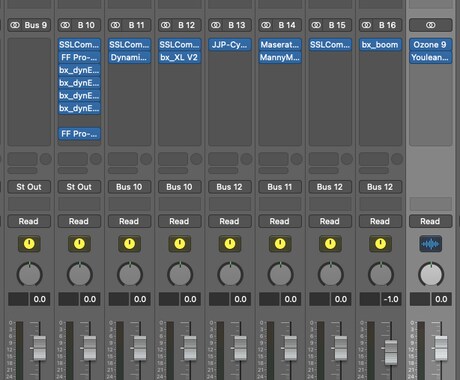This screenshot has height=380, width=460.
Task: Click the yellow format icon on B 12 strip
Action: (180, 244)
